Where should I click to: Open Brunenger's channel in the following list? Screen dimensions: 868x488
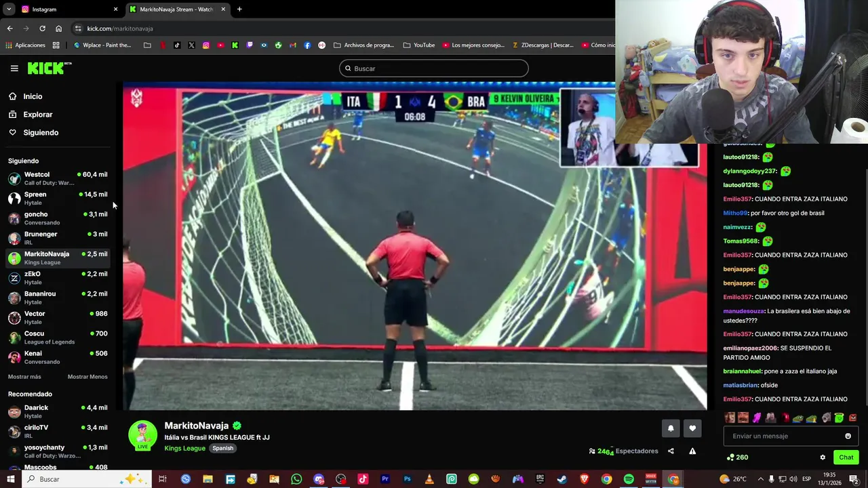tap(58, 238)
